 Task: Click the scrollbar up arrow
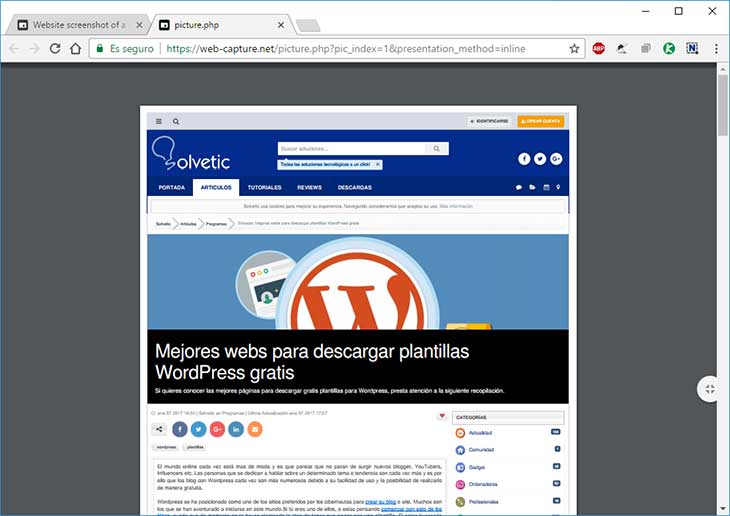pos(723,69)
